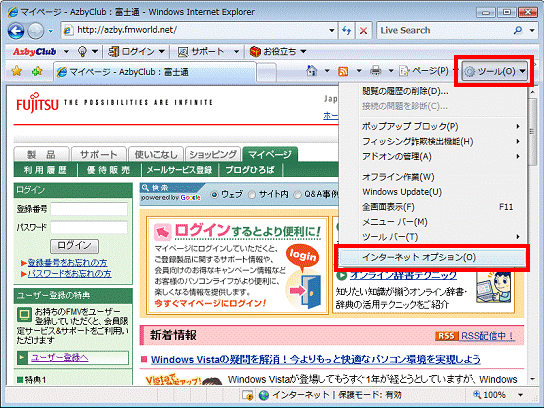Click the Back navigation arrow

(16, 31)
